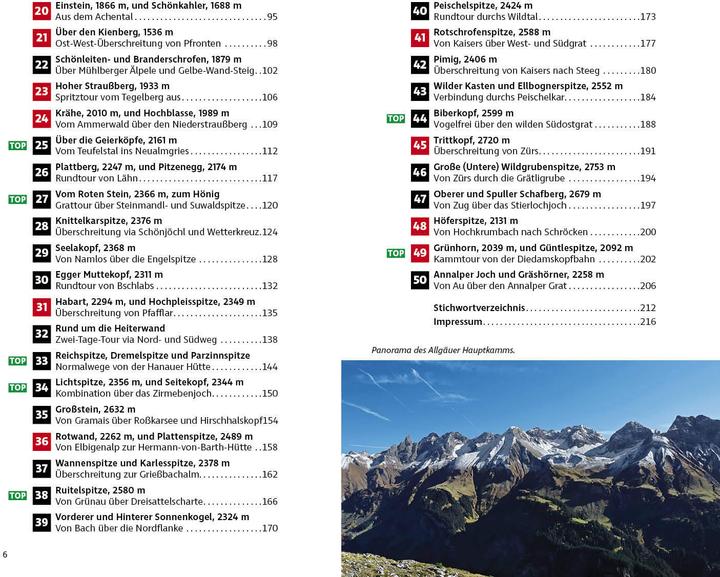The width and height of the screenshot is (720, 577).
Task: Click 'Zwei-Tage-Tour via Nord- und Südweg'
Action: [136, 340]
